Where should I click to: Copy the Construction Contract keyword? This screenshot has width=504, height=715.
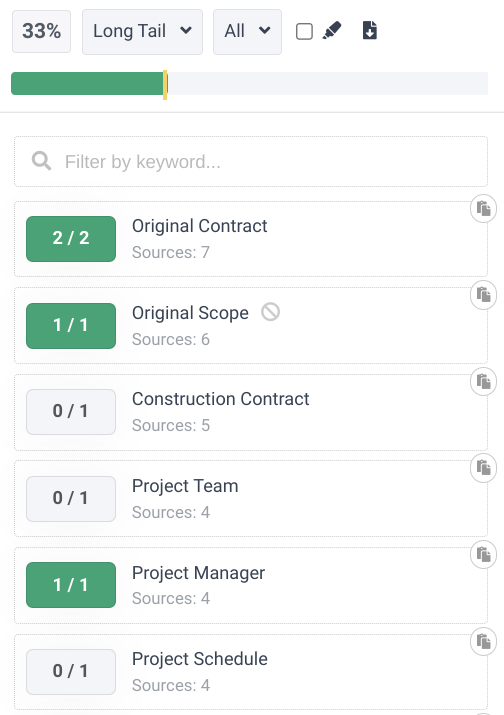pyautogui.click(x=483, y=381)
